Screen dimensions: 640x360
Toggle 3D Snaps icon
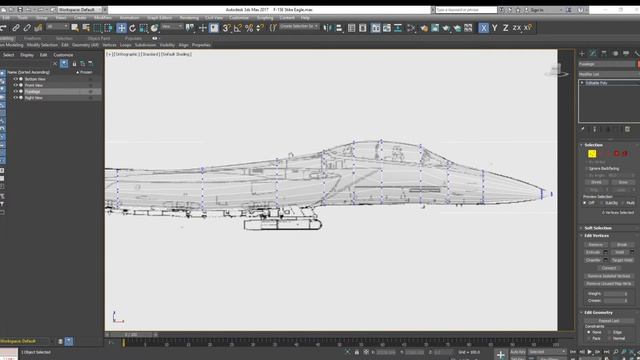(227, 28)
